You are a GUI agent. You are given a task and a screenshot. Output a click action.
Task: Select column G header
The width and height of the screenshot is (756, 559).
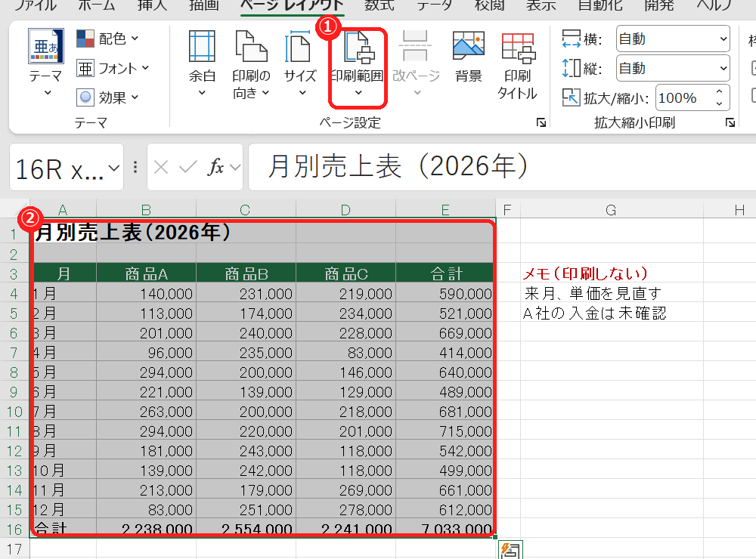(x=612, y=210)
